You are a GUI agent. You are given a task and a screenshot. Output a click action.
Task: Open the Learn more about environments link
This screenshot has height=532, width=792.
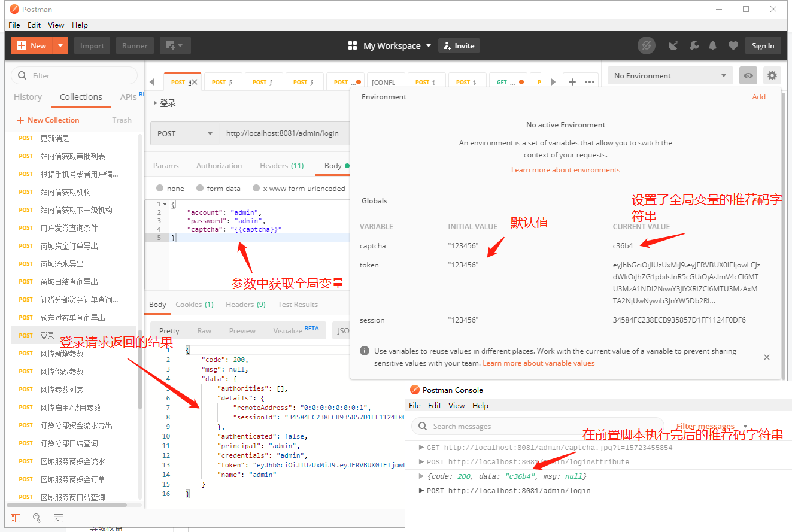pyautogui.click(x=565, y=169)
